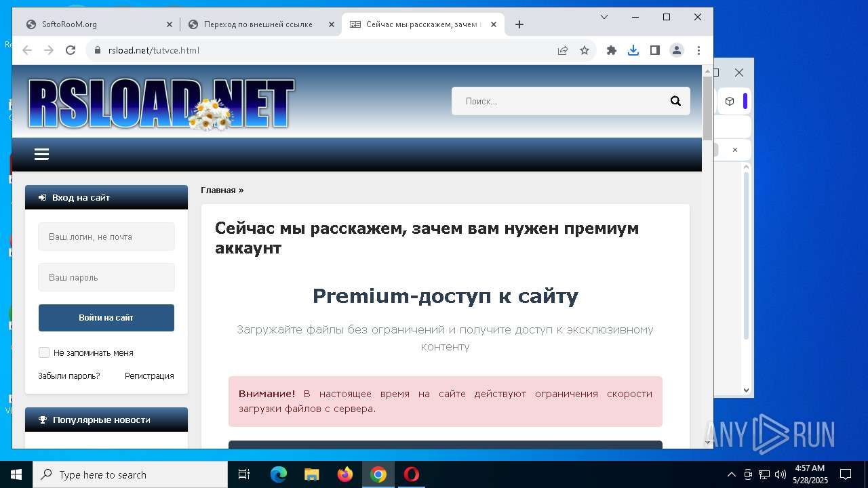This screenshot has width=868, height=488.
Task: Close the active Сейчас мы расскажем tab
Action: tap(494, 24)
